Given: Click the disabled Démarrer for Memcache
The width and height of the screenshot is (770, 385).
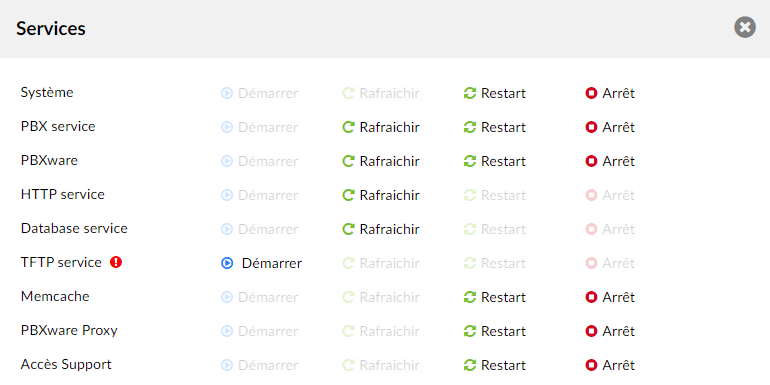Looking at the screenshot, I should point(259,297).
